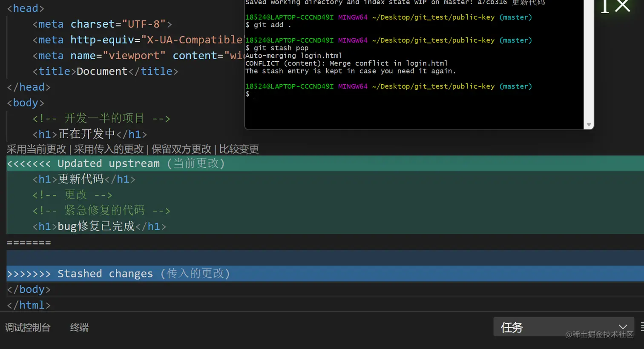Click the opening "<head>" tag line
Screen dimensions: 644x349
tap(26, 8)
